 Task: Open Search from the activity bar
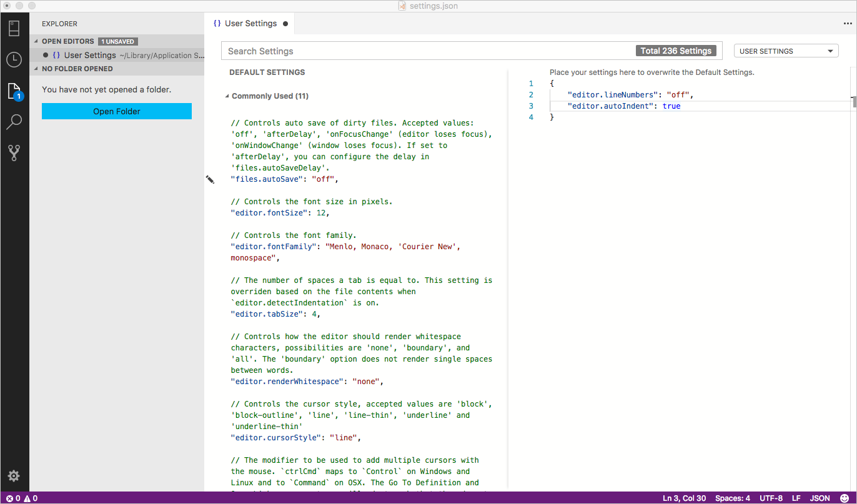click(x=14, y=121)
